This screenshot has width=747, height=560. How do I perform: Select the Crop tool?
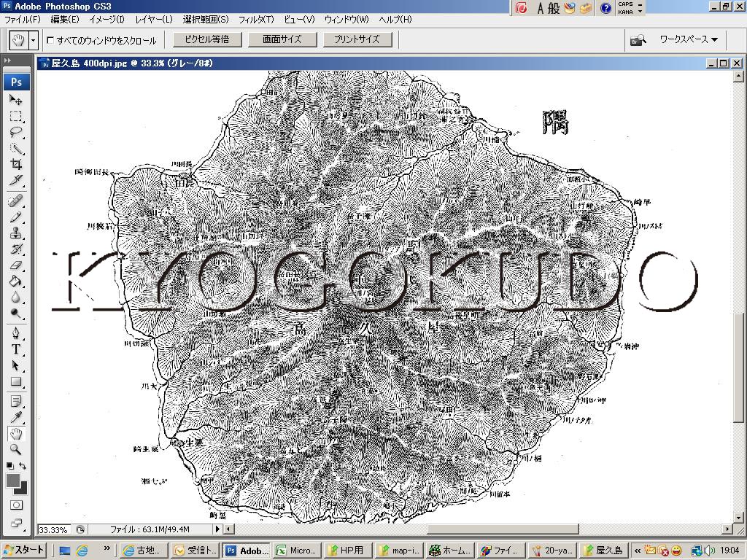pyautogui.click(x=16, y=164)
